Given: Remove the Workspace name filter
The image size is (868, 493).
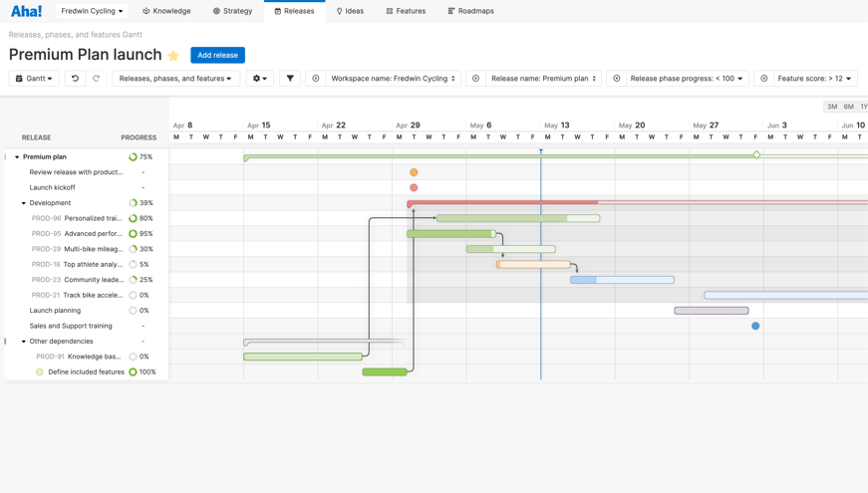Looking at the screenshot, I should [316, 78].
